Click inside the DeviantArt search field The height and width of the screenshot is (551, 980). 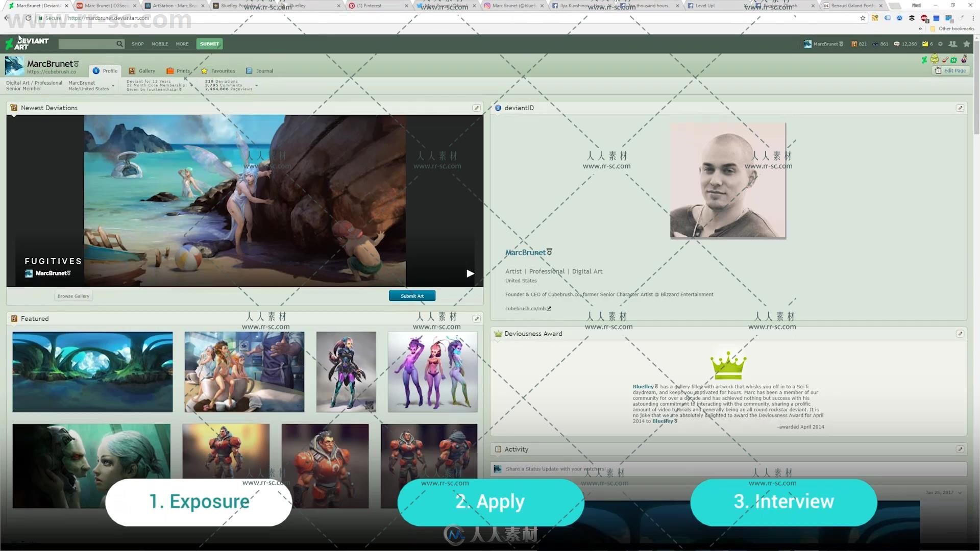pos(87,44)
